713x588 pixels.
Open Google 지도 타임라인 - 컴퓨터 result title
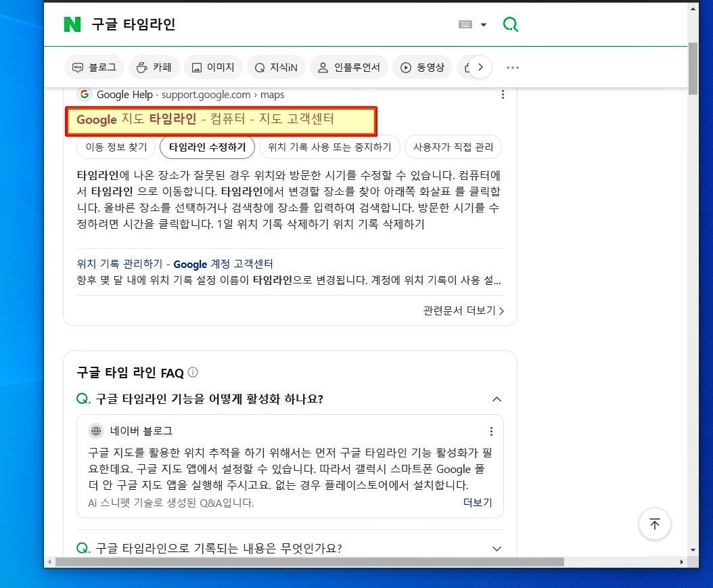(x=205, y=119)
